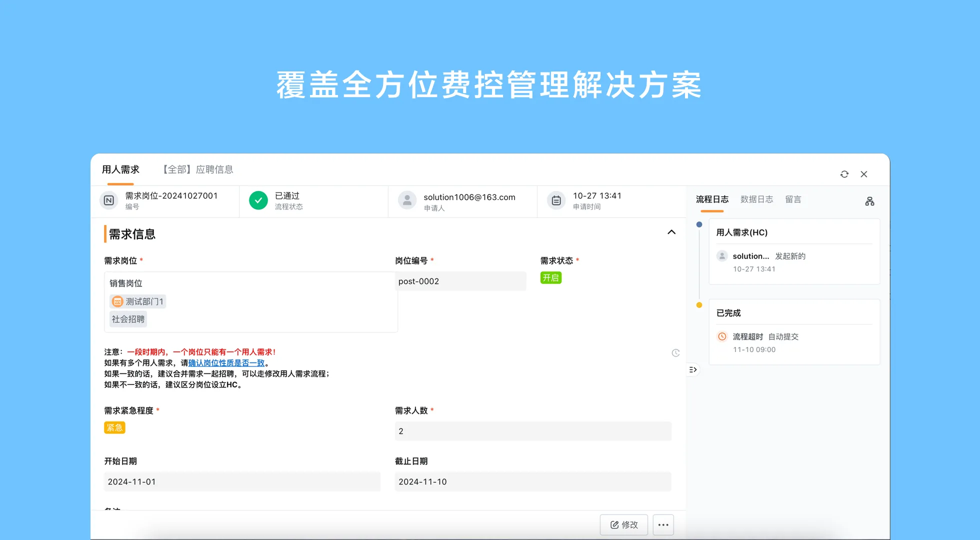
Task: Click the 修改 edit button
Action: (623, 524)
